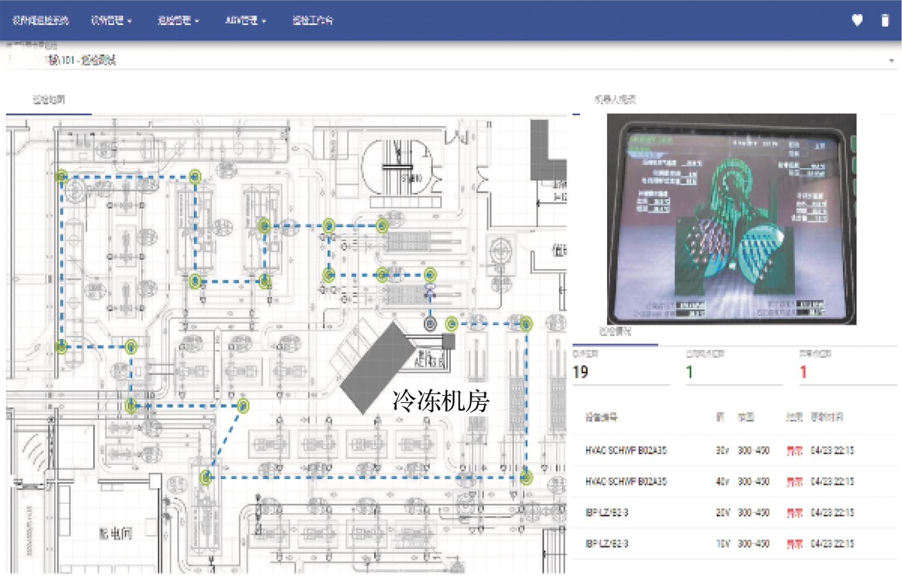This screenshot has height=588, width=902.
Task: Switch to the 巡检地图 tab
Action: coord(49,99)
